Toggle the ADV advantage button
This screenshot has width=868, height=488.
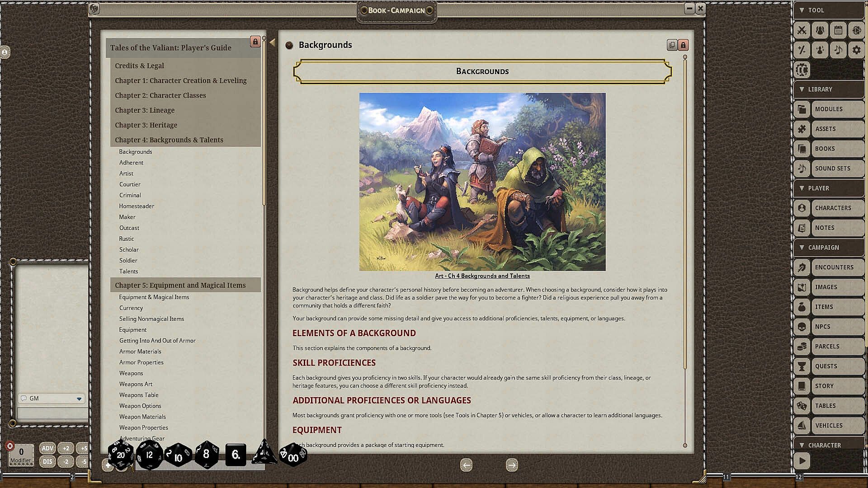coord(47,448)
